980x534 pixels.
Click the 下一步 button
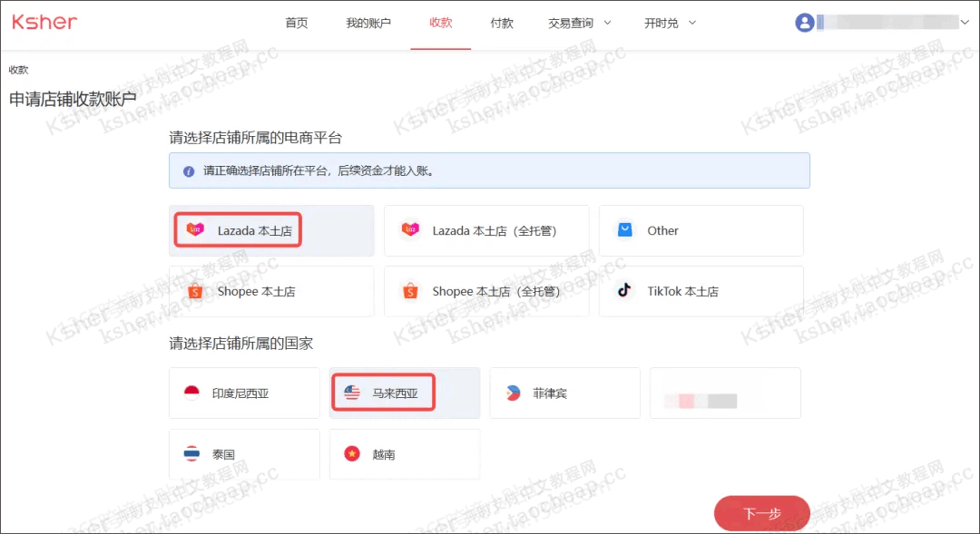pos(762,513)
